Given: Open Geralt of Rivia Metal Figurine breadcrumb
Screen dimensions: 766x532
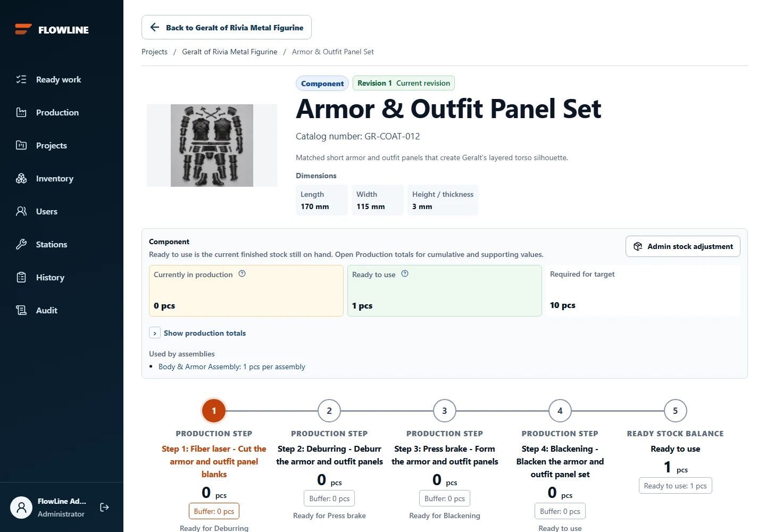Looking at the screenshot, I should coord(230,52).
